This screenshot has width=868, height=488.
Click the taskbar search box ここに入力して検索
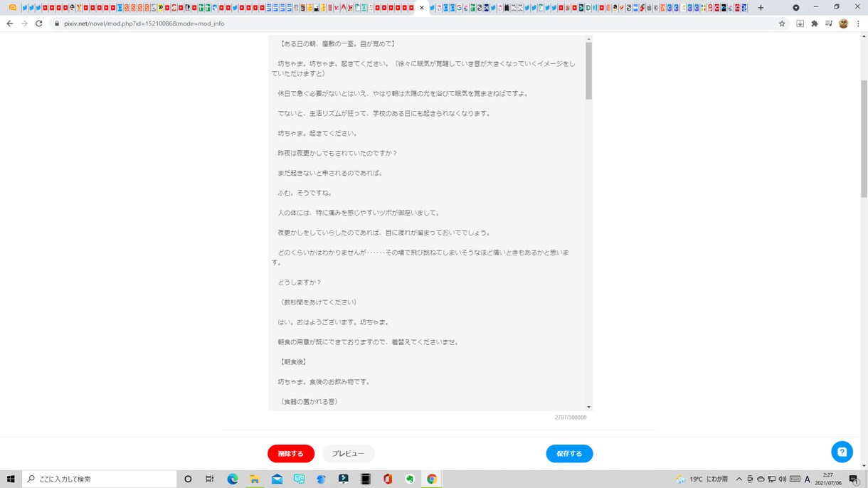[x=100, y=479]
